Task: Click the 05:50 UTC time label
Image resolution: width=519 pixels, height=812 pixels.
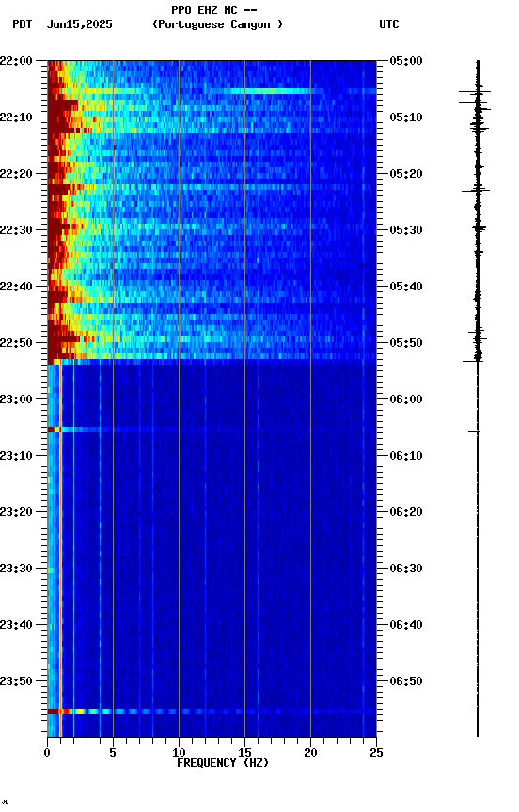Action: click(406, 343)
